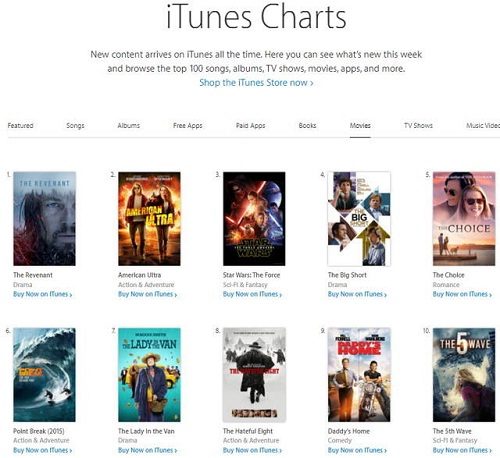Select the Books tab

pyautogui.click(x=307, y=126)
